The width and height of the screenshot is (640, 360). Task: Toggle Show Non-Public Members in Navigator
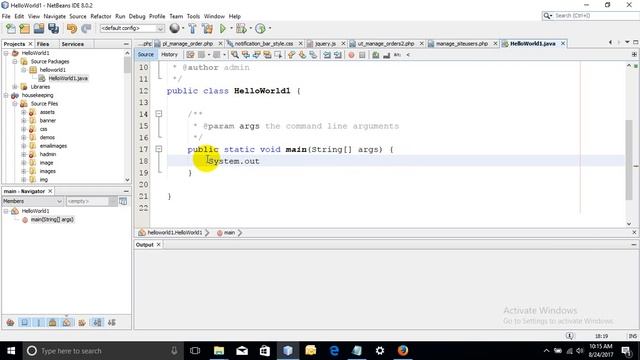pos(53,322)
